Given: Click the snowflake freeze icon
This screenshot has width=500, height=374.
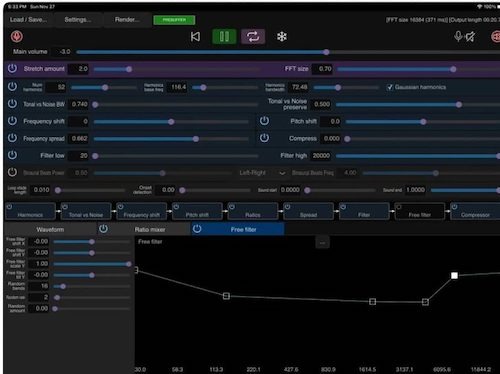Looking at the screenshot, I should [x=282, y=36].
